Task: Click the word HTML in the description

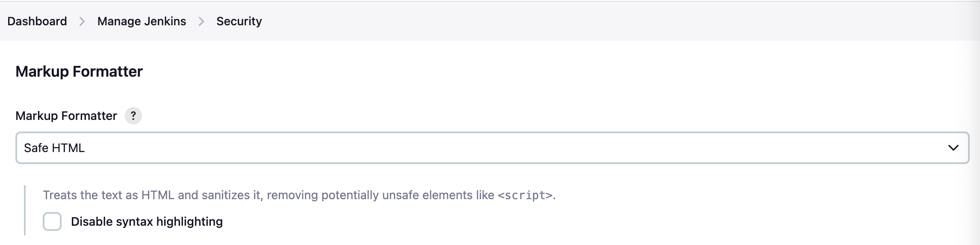Action: pos(157,195)
